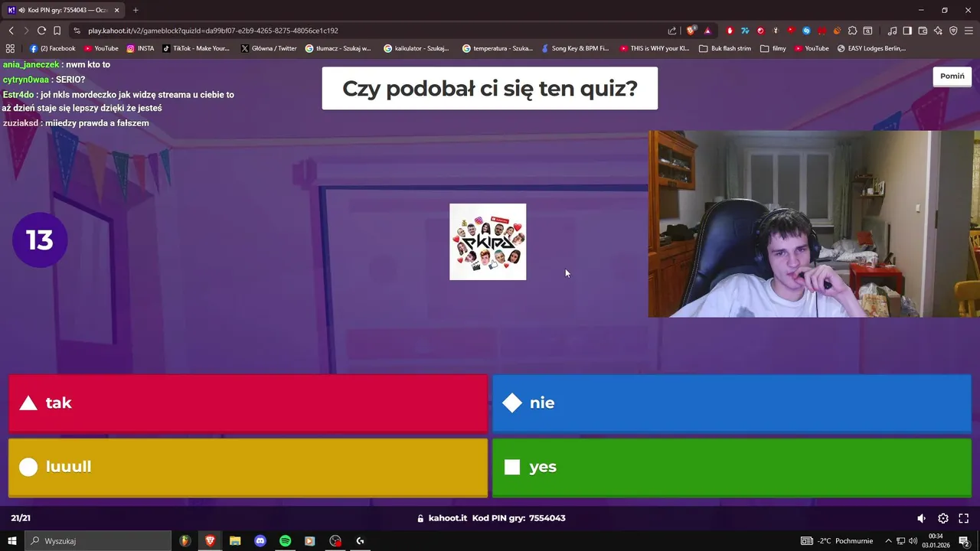Focus the address bar URL field
This screenshot has width=980, height=551.
(367, 31)
